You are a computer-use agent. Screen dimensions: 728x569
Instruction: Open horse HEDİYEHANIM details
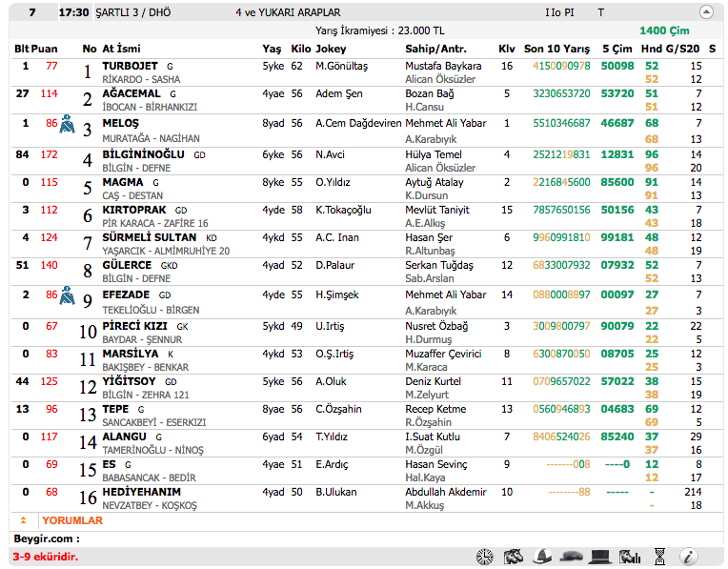click(141, 492)
